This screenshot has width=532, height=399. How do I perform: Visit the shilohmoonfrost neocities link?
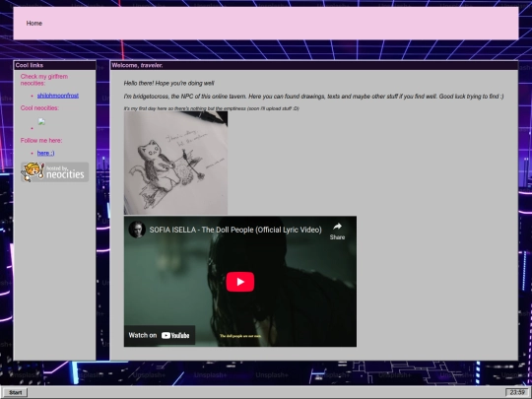[x=58, y=96]
